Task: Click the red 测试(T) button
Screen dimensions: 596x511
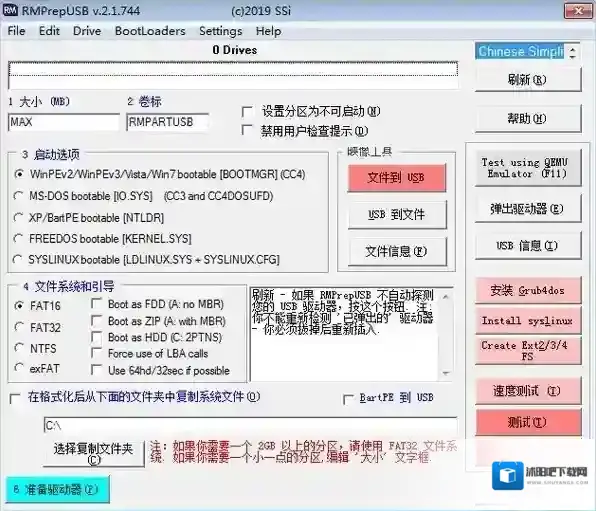Action: (528, 422)
